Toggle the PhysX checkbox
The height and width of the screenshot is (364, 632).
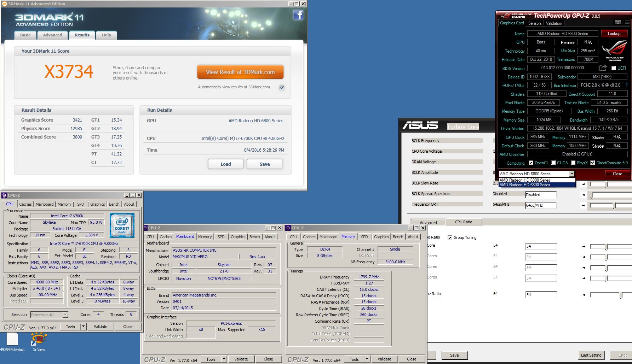[x=573, y=163]
